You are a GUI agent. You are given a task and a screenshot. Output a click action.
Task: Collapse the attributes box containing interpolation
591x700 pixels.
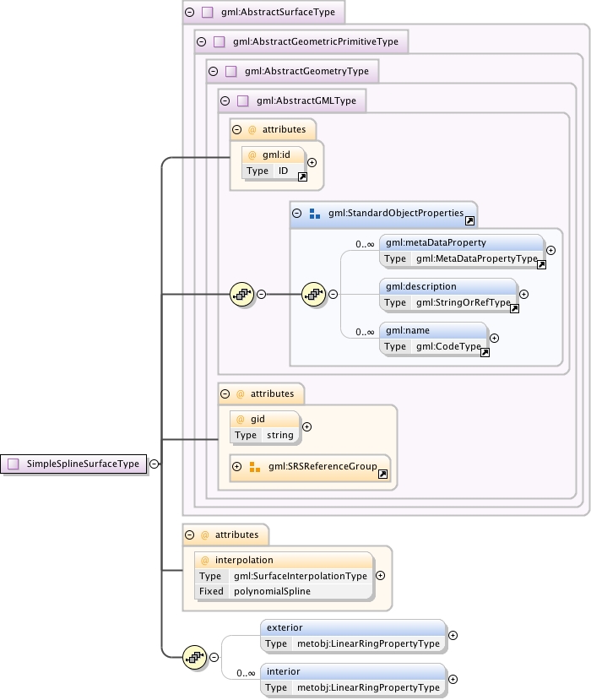tap(190, 534)
